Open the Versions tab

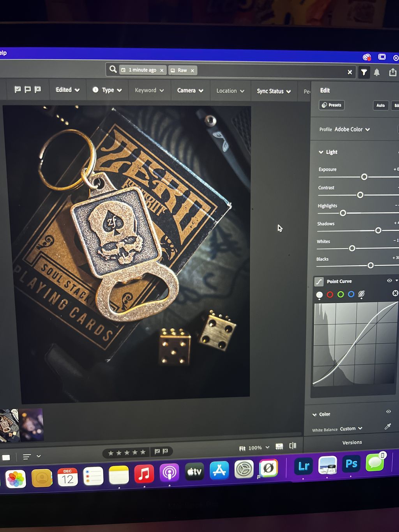(352, 442)
